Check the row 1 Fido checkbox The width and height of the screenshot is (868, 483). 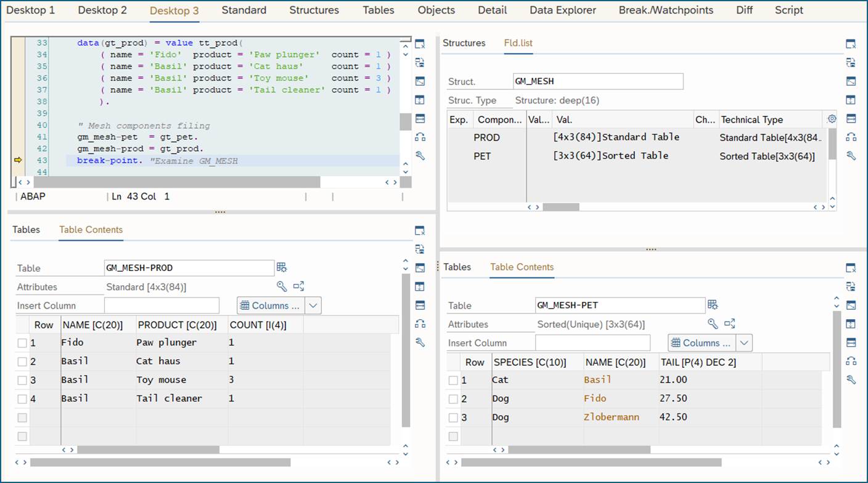click(22, 343)
